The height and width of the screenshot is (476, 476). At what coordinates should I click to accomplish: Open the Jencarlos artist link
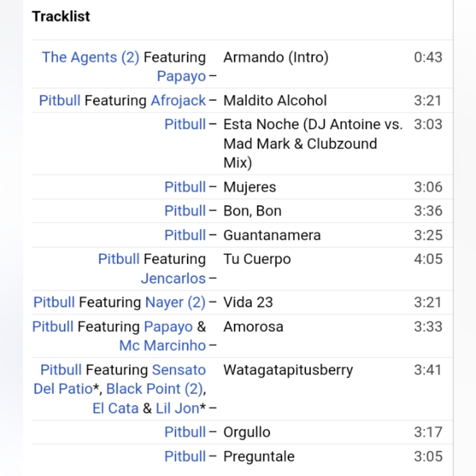point(173,278)
